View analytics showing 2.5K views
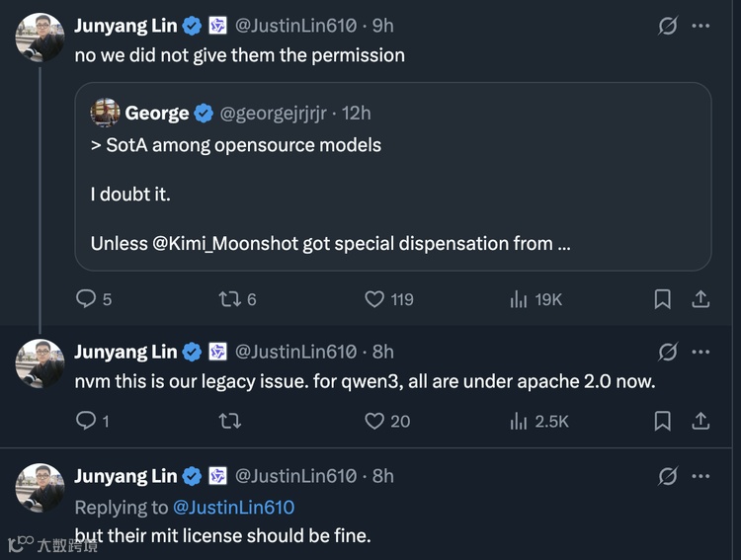Screen dimensions: 741x560 point(518,421)
